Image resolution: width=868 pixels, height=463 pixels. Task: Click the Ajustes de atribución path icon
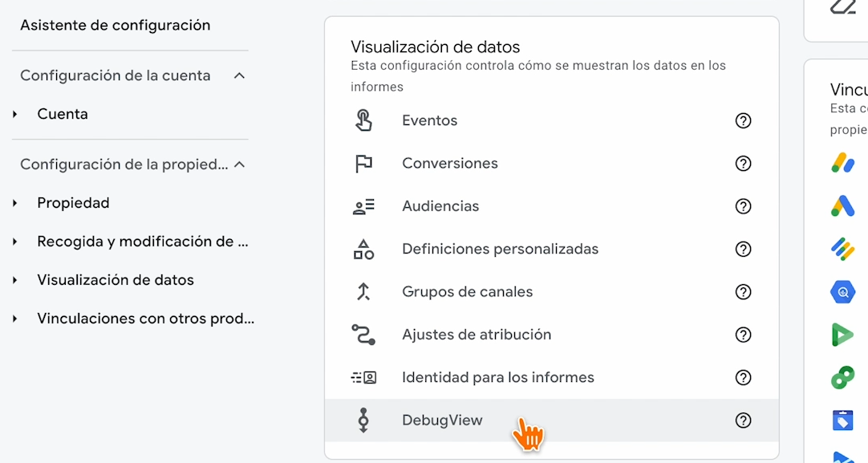click(x=363, y=335)
